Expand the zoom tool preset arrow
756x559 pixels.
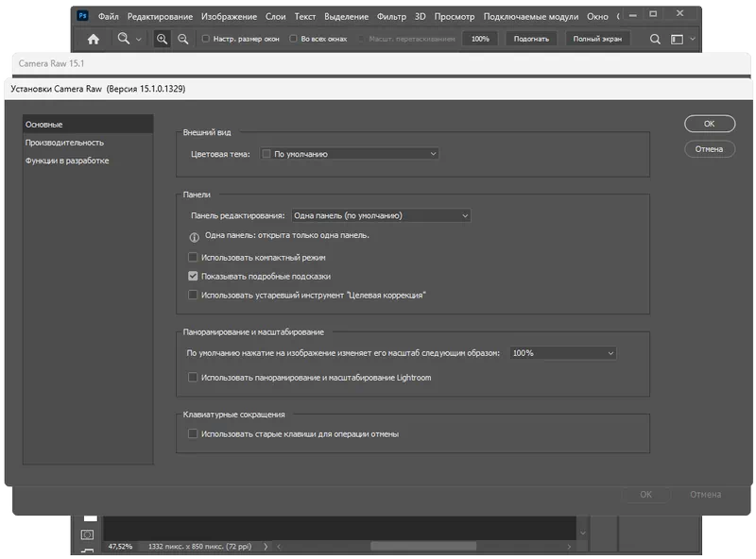pos(138,40)
